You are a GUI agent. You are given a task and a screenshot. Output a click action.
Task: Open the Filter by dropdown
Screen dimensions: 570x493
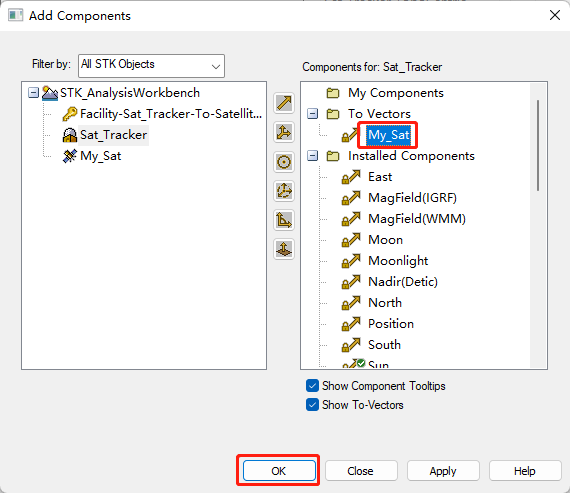tap(151, 66)
